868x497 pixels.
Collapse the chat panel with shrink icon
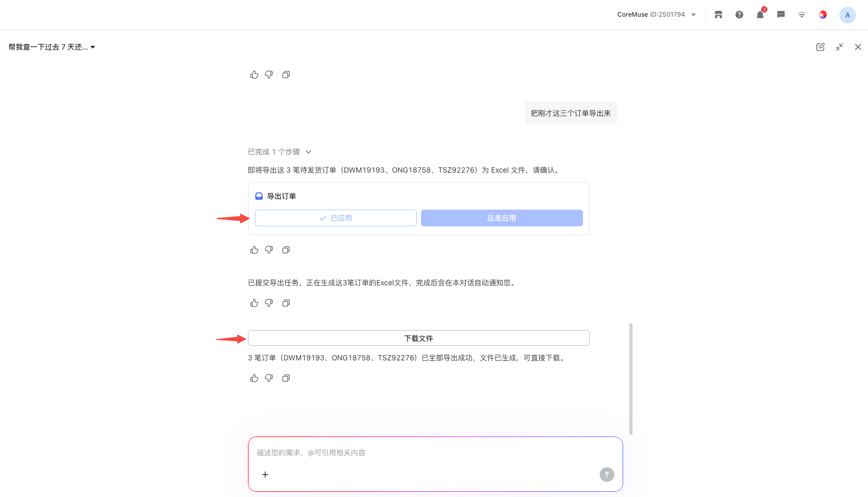click(839, 47)
